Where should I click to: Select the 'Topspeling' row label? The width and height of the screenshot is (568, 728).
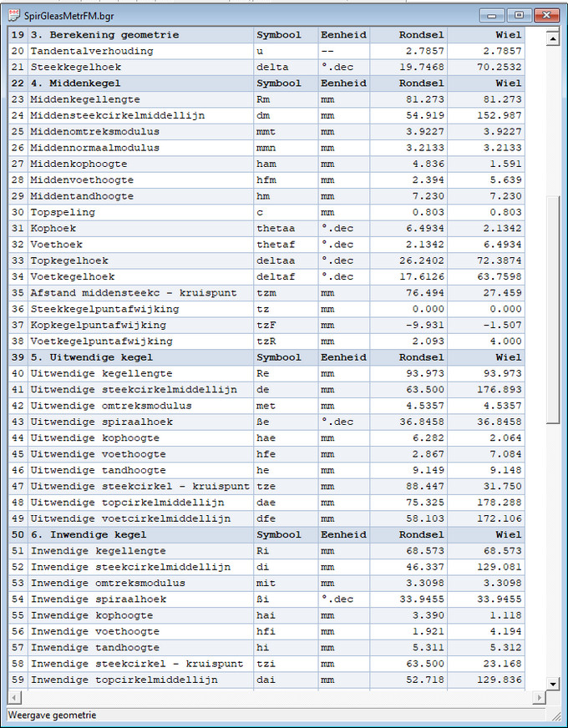63,212
